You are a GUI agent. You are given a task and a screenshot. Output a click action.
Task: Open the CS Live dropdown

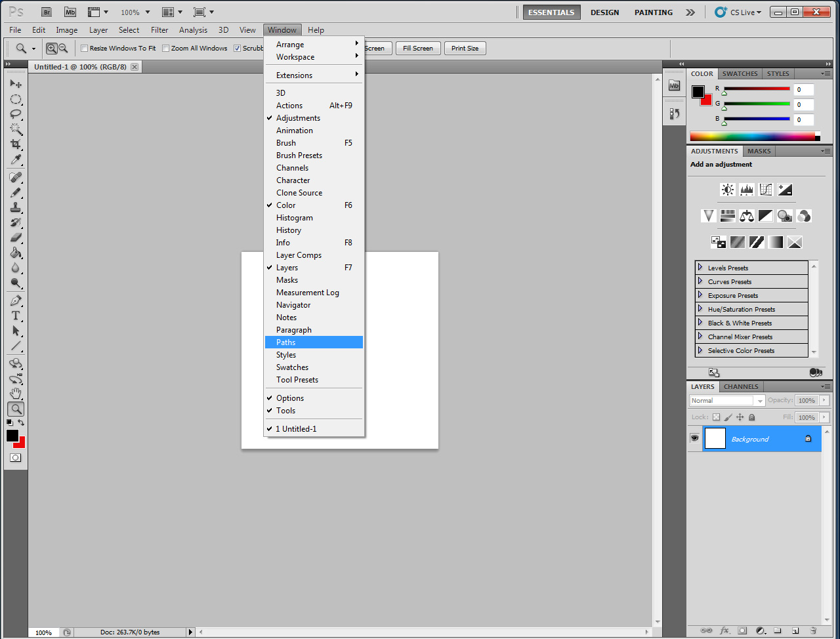(738, 12)
